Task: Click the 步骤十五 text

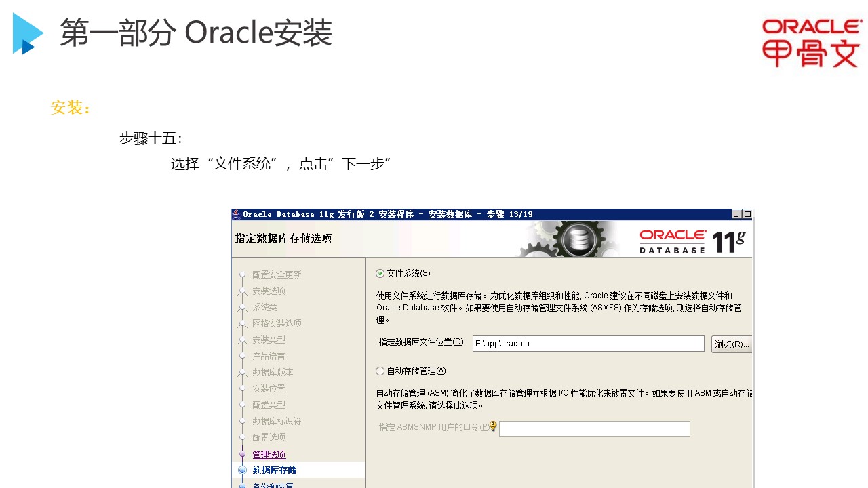Action: (151, 138)
